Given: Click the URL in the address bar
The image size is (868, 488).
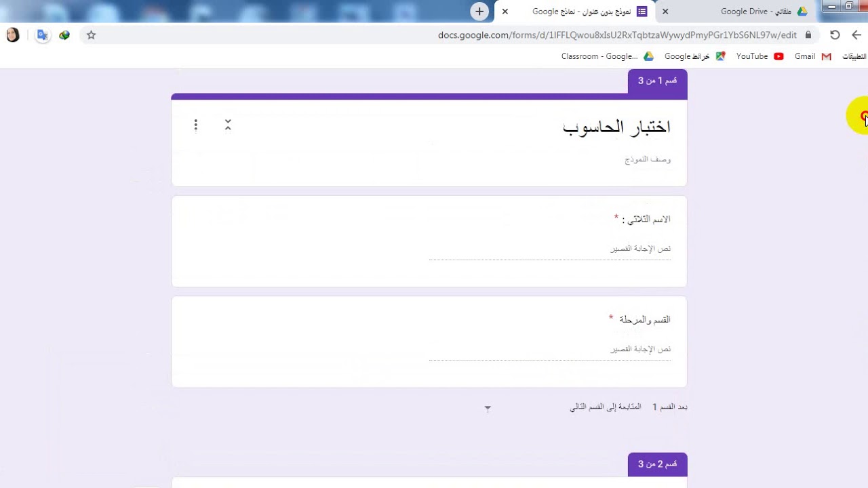Looking at the screenshot, I should tap(617, 35).
